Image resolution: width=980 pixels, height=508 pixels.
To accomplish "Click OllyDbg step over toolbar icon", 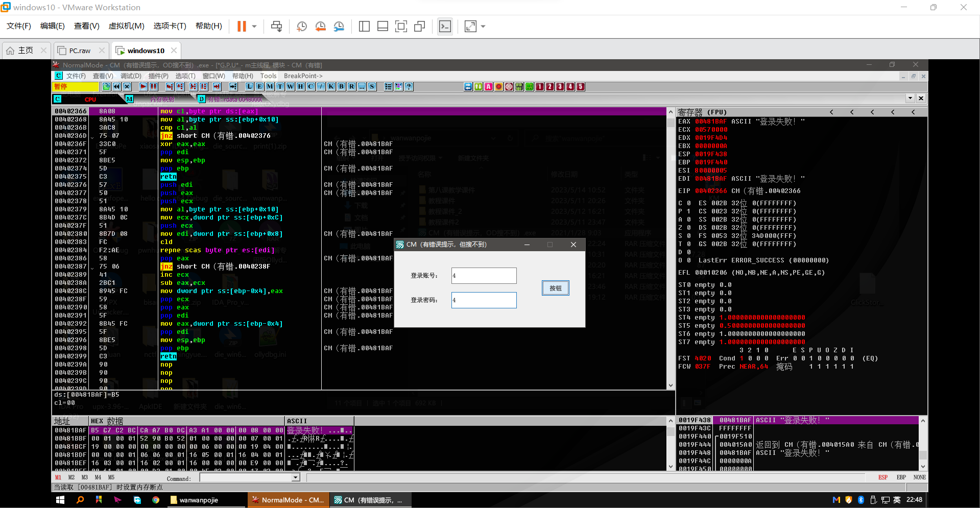I will (x=180, y=87).
